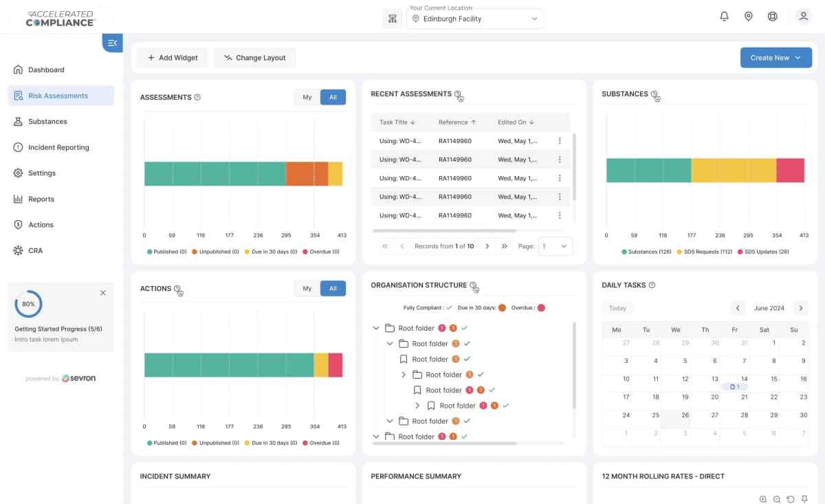The width and height of the screenshot is (825, 504).
Task: Collapse the left navigation sidebar
Action: click(112, 43)
